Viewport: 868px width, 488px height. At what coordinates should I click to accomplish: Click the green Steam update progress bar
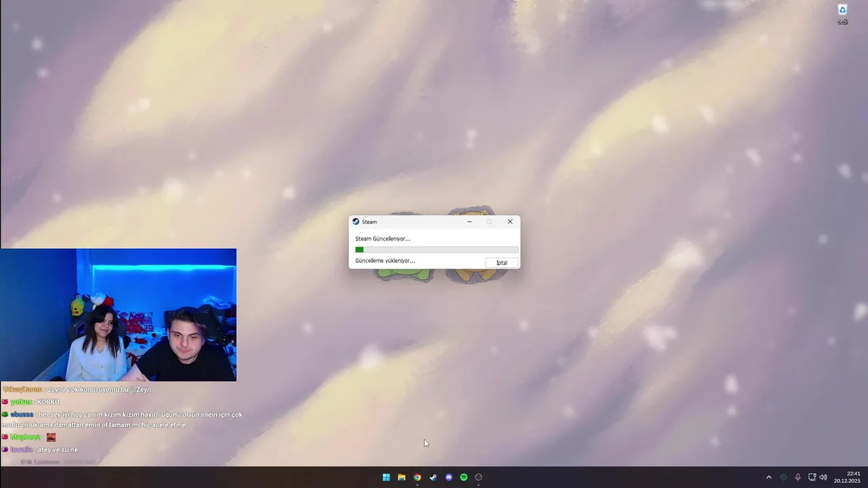coord(437,249)
